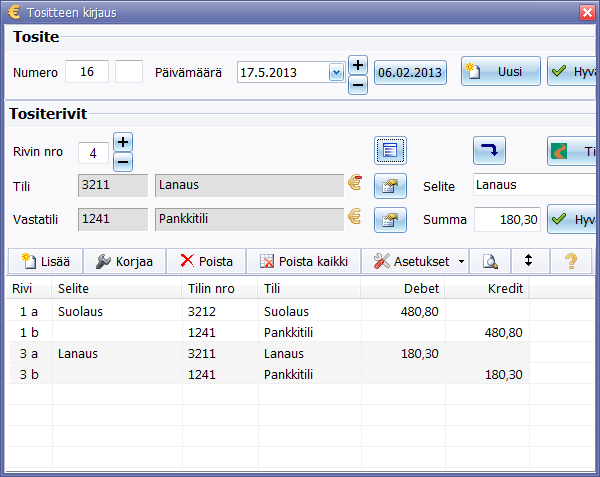Click Poista kaikki in the toolbar

pos(304,261)
